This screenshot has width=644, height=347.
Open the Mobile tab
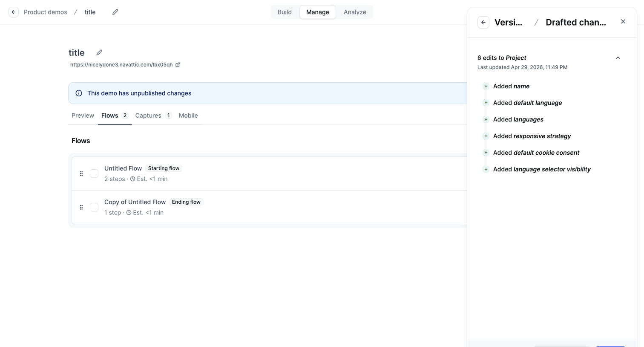pos(188,116)
